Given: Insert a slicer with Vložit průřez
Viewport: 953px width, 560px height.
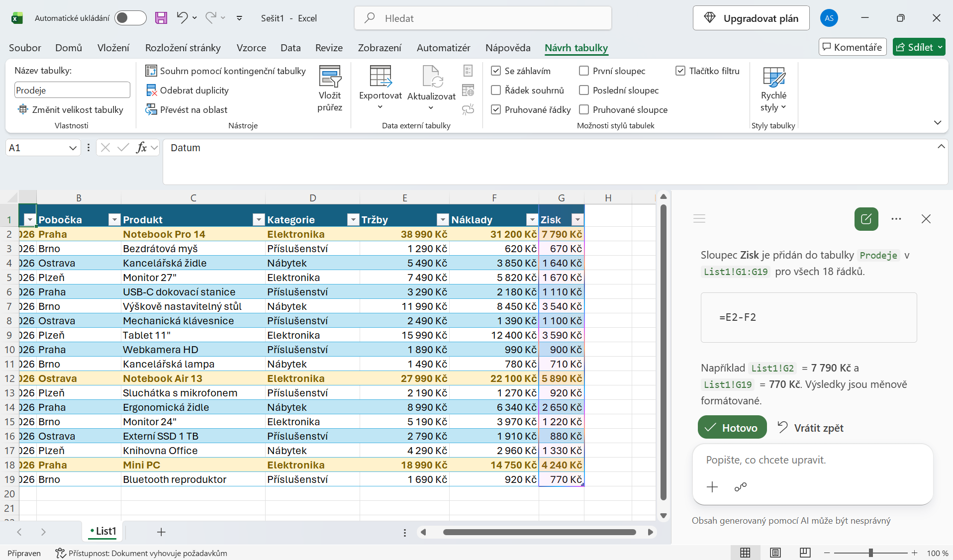Looking at the screenshot, I should click(x=330, y=89).
